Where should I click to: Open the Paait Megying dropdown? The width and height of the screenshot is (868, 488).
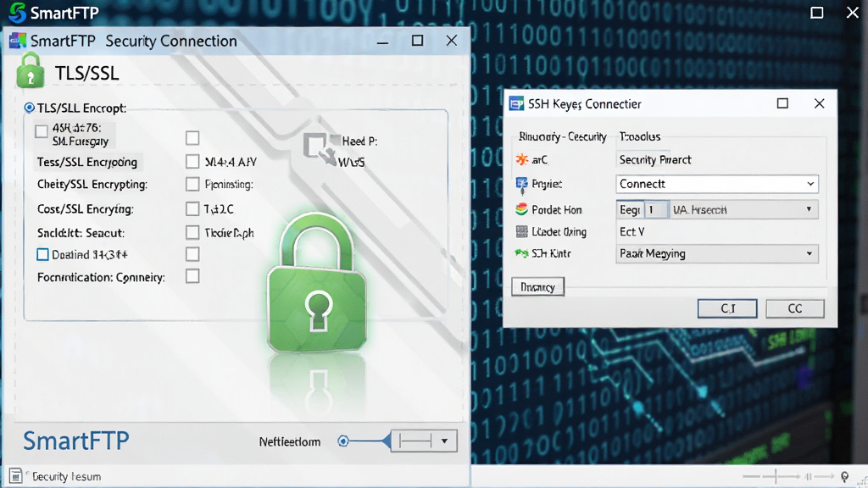tap(717, 253)
